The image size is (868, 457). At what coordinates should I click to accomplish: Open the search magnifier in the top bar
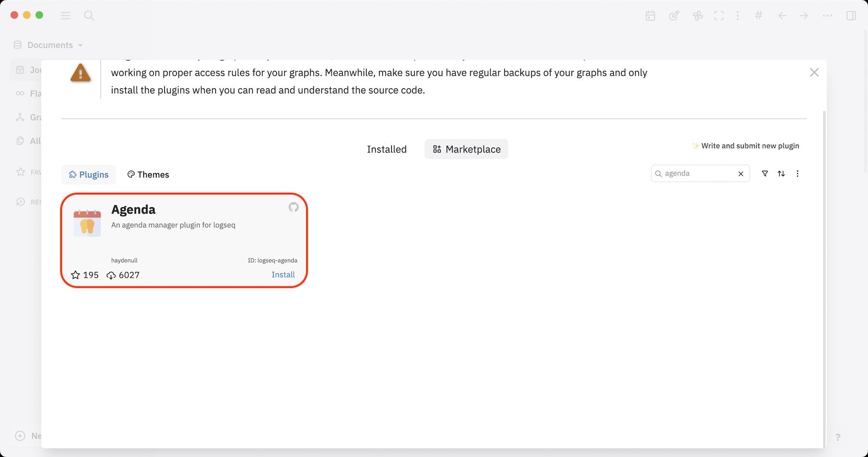[89, 15]
